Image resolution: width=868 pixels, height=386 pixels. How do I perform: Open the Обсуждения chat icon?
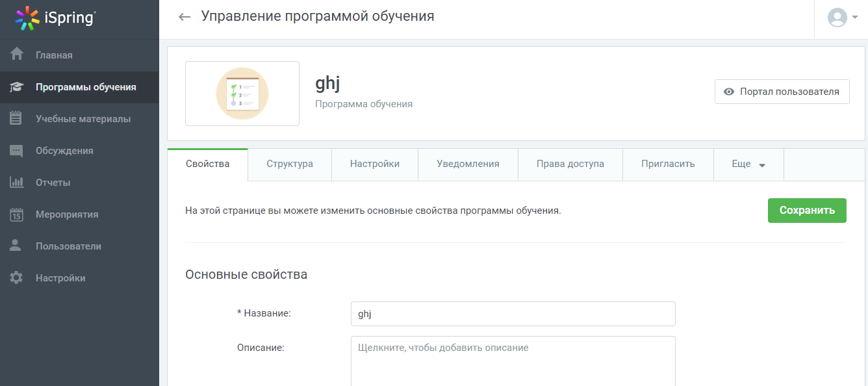pyautogui.click(x=17, y=150)
